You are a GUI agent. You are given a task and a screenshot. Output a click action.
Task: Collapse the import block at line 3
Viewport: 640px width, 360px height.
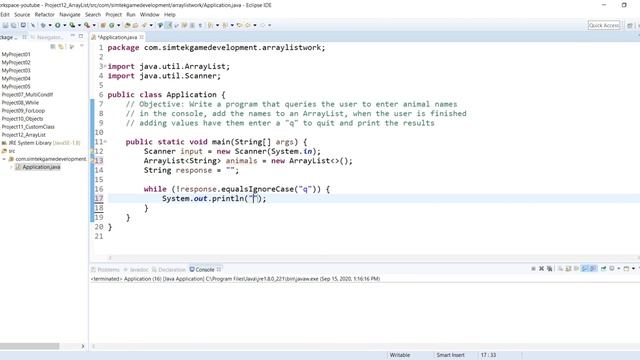pyautogui.click(x=105, y=66)
